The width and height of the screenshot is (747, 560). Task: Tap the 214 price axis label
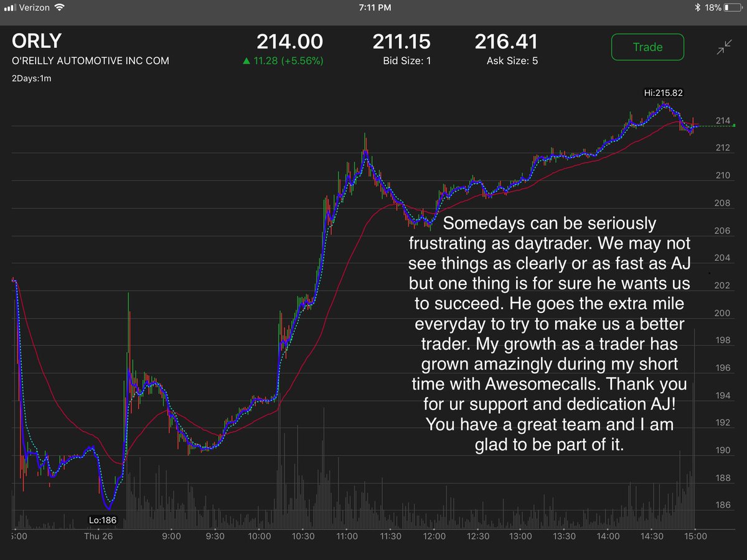pos(722,121)
